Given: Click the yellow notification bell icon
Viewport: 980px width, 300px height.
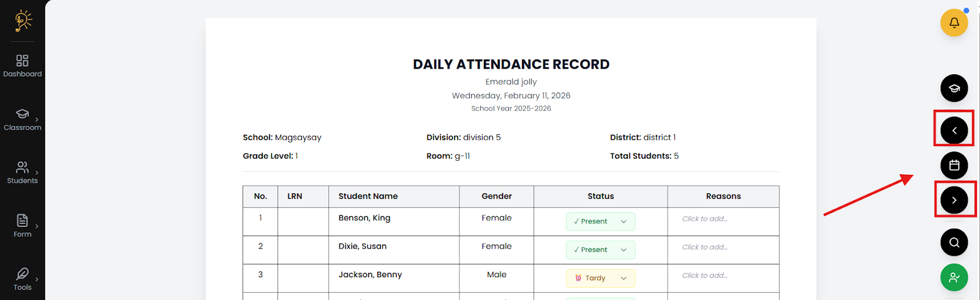Looking at the screenshot, I should pos(954,23).
